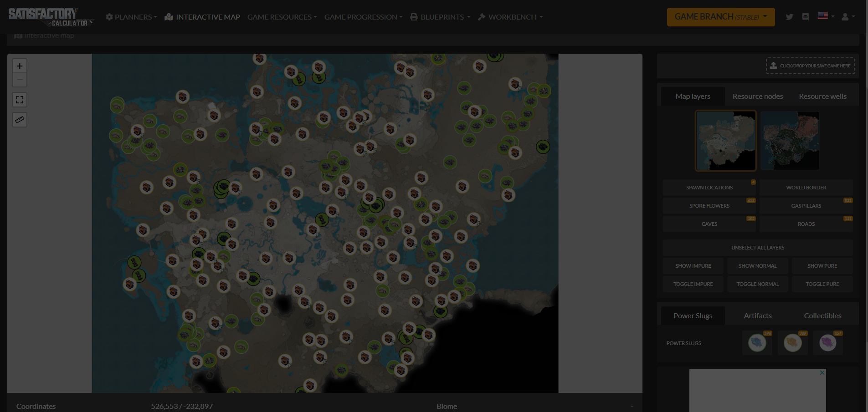The width and height of the screenshot is (868, 412).
Task: Click Unselect All Layers button
Action: coord(757,248)
